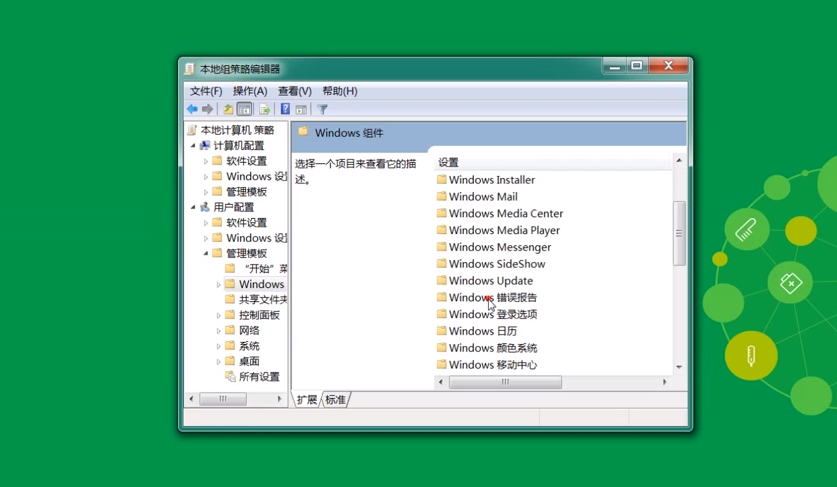Screen dimensions: 837x487
Task: Click the 所有设置 icon in tree
Action: [x=230, y=376]
